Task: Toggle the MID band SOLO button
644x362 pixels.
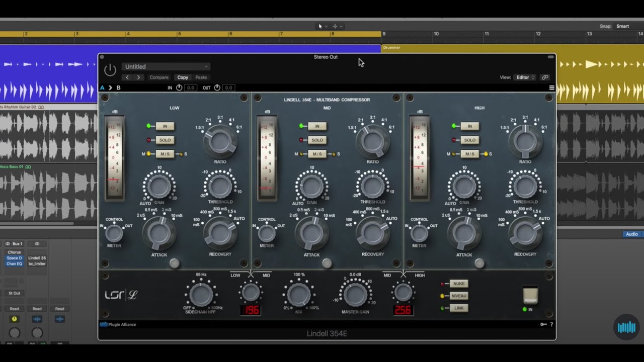Action: 317,140
